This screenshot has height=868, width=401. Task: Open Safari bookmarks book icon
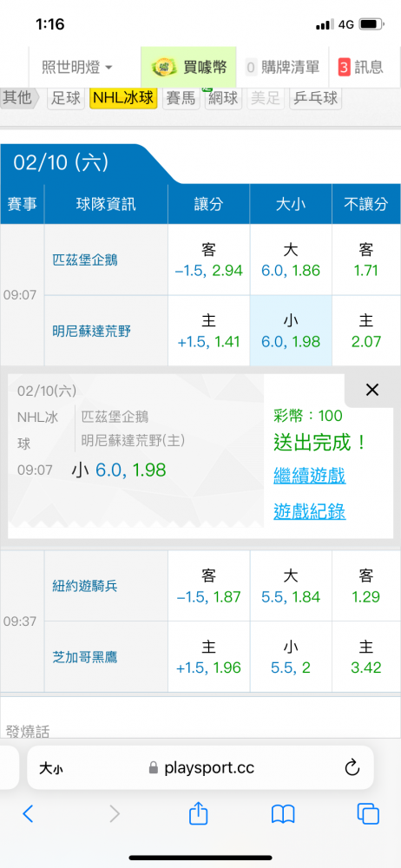[x=282, y=814]
